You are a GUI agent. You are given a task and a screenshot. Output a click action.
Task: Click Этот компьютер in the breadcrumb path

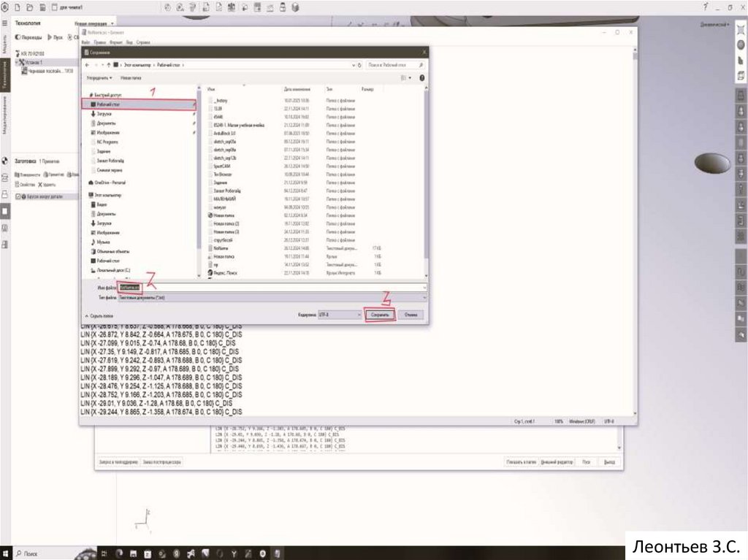137,65
